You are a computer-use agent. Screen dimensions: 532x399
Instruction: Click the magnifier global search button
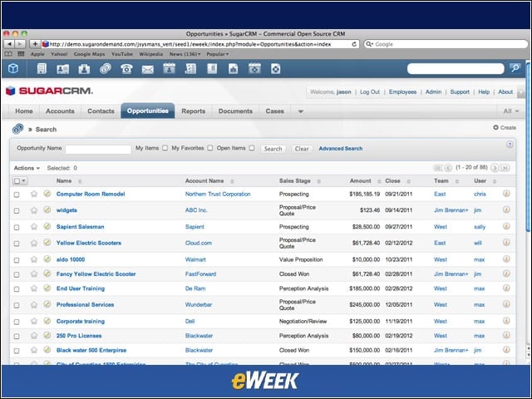[x=515, y=68]
